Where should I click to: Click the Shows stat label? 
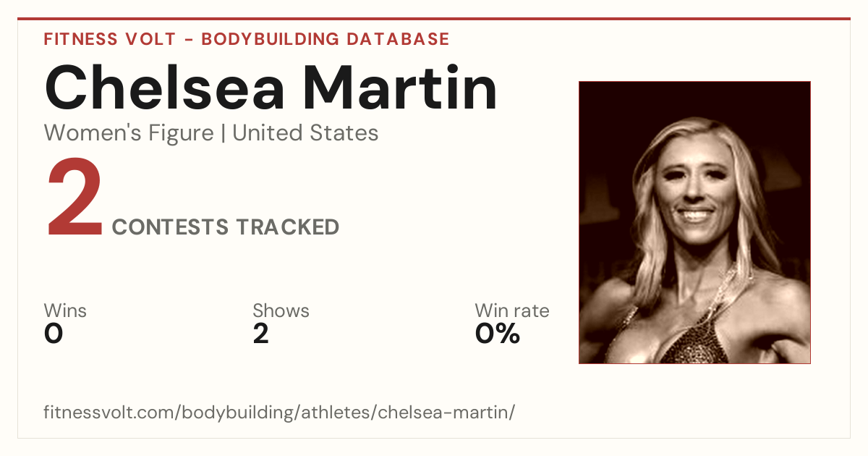(281, 311)
